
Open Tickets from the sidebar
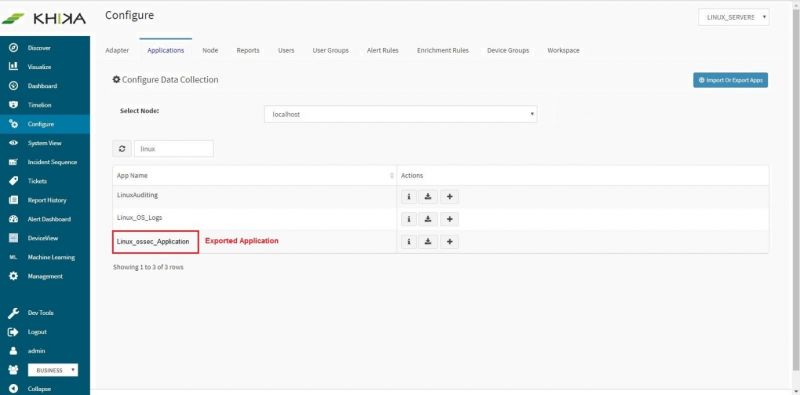pyautogui.click(x=37, y=181)
